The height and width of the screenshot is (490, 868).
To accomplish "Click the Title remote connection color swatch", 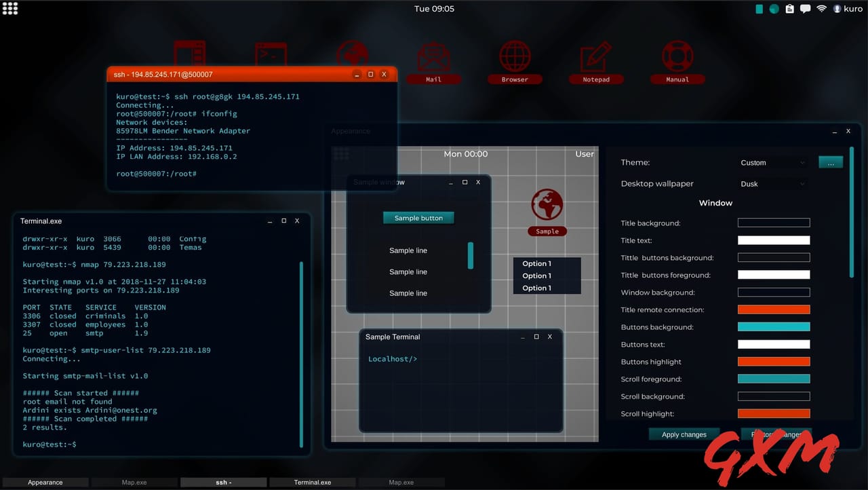I will (774, 309).
